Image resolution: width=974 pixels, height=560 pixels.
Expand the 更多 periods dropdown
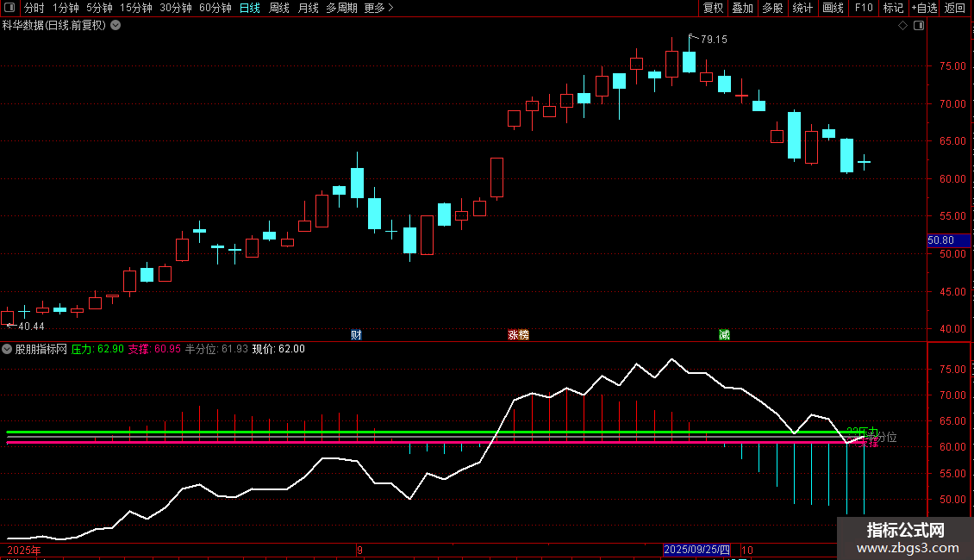(379, 8)
